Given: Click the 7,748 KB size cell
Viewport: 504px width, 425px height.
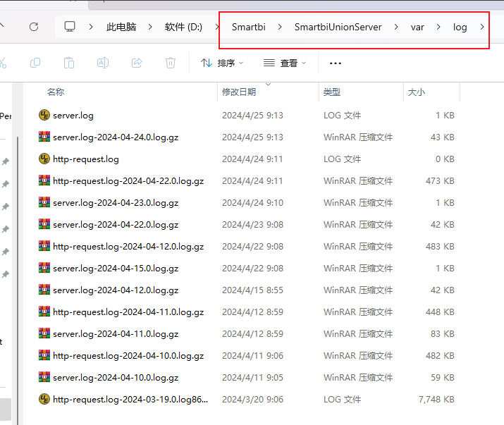Looking at the screenshot, I should pyautogui.click(x=436, y=400).
